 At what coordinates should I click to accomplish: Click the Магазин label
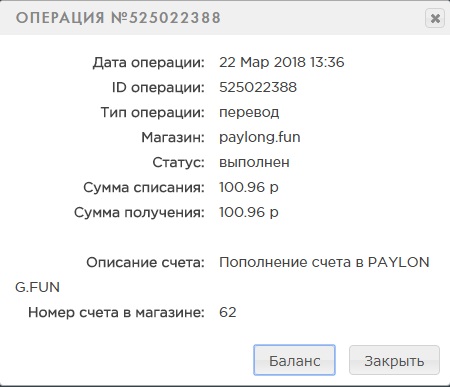tap(173, 137)
